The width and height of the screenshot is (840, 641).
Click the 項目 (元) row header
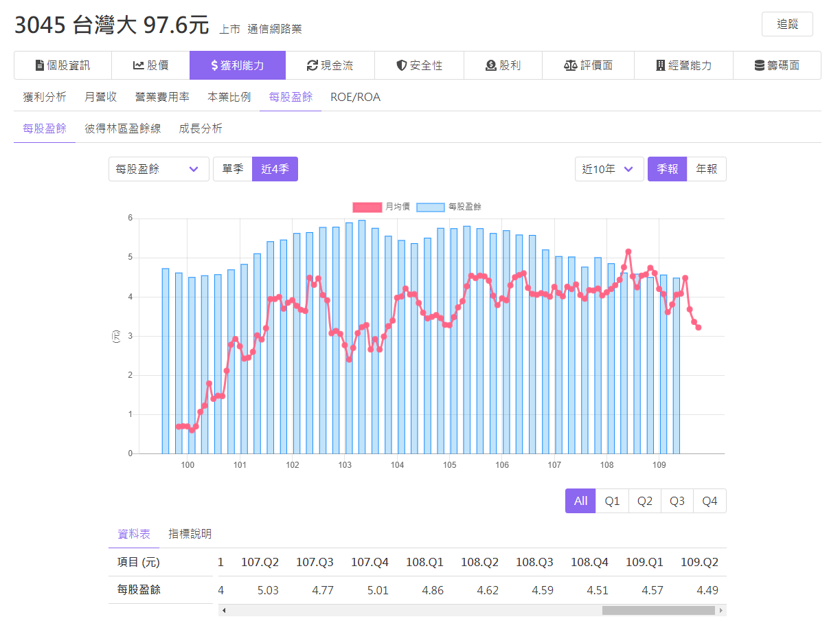click(x=139, y=562)
